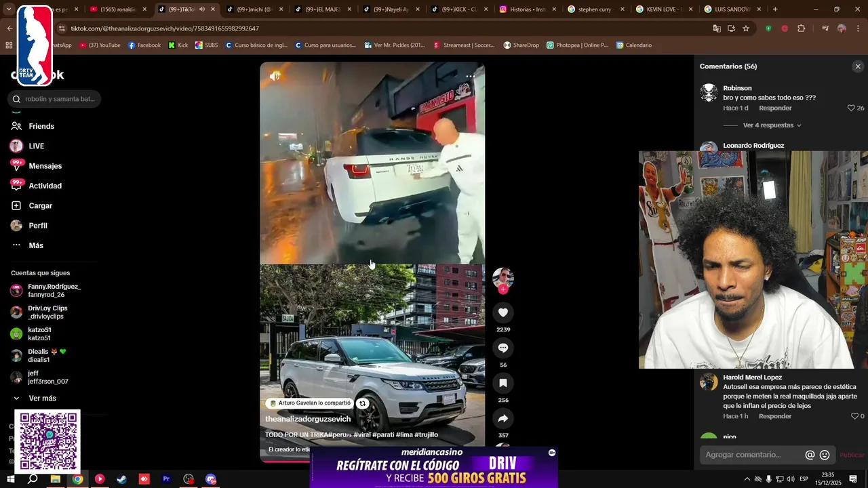
Task: Close the Comentarios panel
Action: (x=858, y=66)
